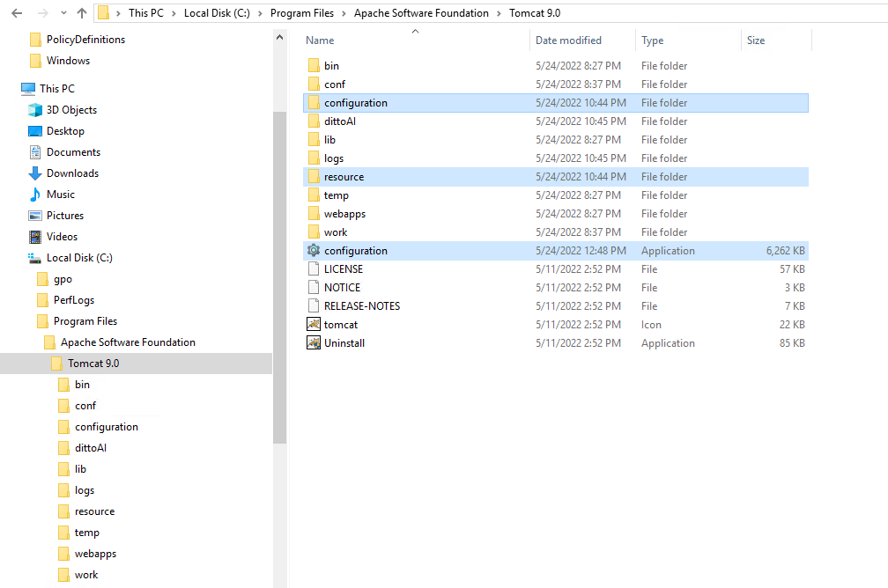The height and width of the screenshot is (588, 888).
Task: Open Desktop in navigation pane
Action: pos(65,131)
